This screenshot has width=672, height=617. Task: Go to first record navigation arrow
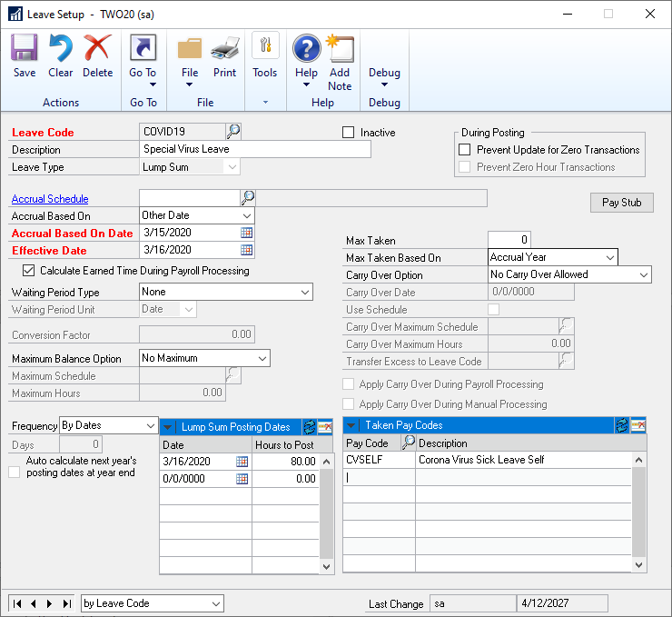pos(17,603)
